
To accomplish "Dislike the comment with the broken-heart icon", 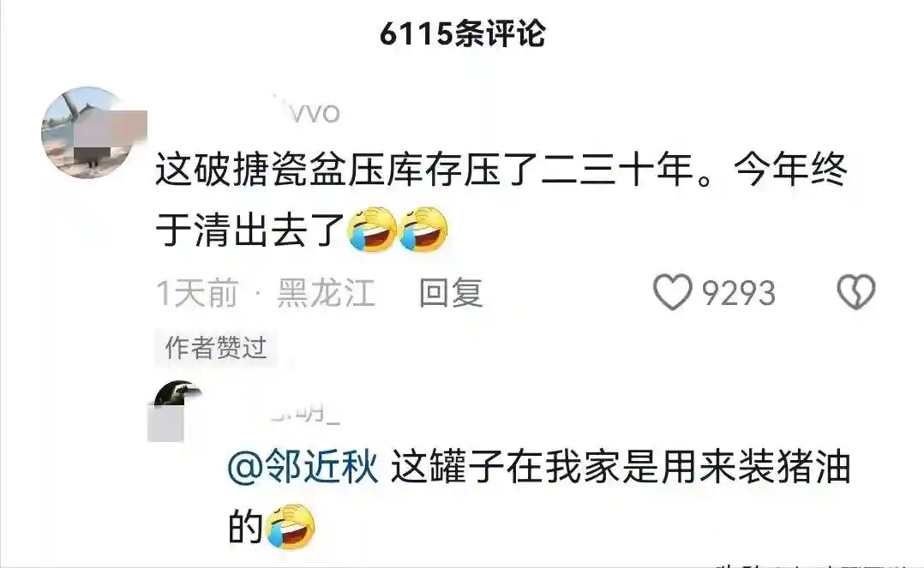I will (x=856, y=292).
